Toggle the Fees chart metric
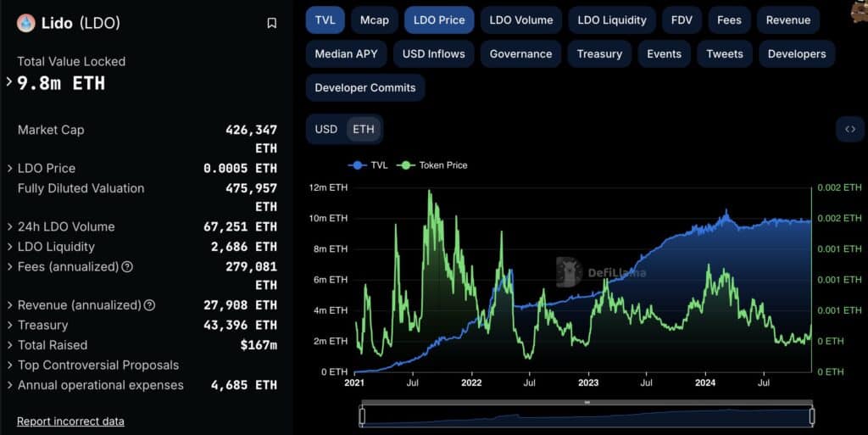The image size is (868, 435). (x=729, y=20)
